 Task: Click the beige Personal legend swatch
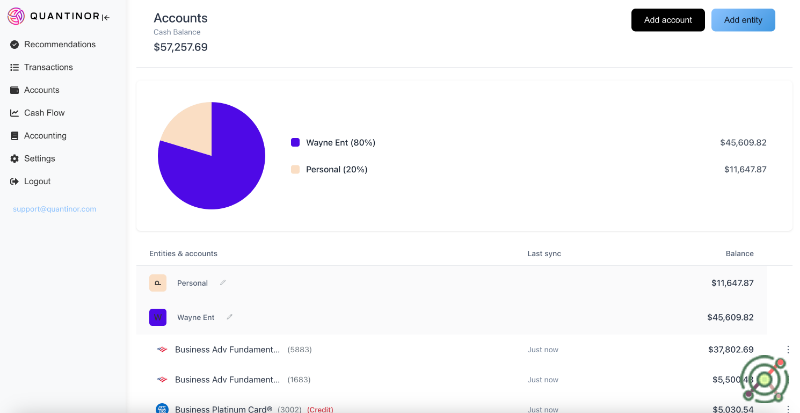tap(295, 169)
